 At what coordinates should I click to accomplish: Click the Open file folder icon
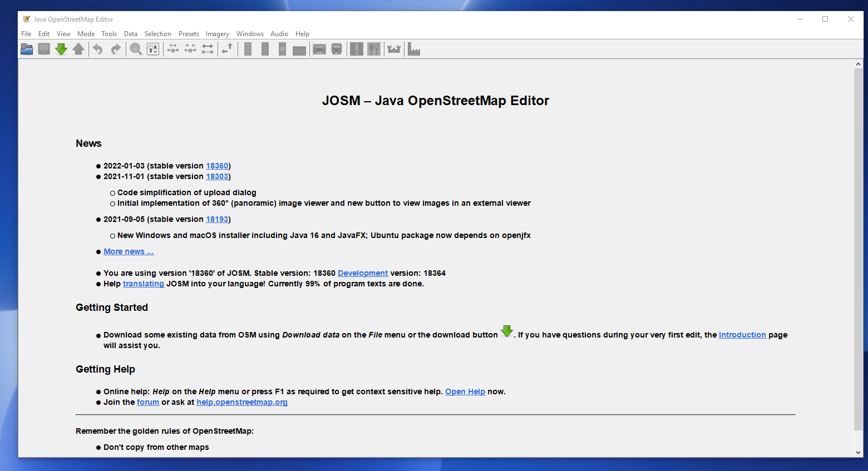27,49
